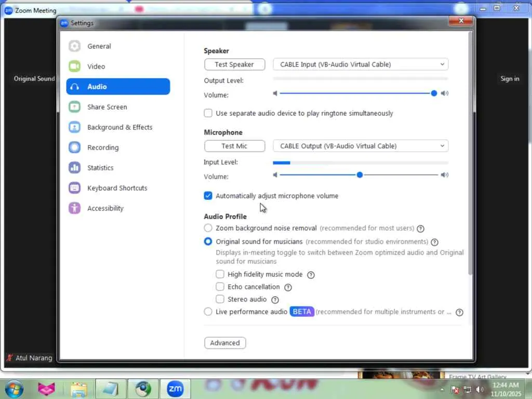Open Advanced audio settings

[x=225, y=343]
